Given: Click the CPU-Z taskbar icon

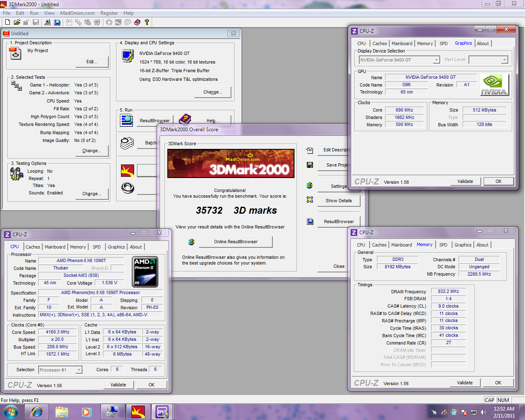Looking at the screenshot, I should click(x=162, y=412).
